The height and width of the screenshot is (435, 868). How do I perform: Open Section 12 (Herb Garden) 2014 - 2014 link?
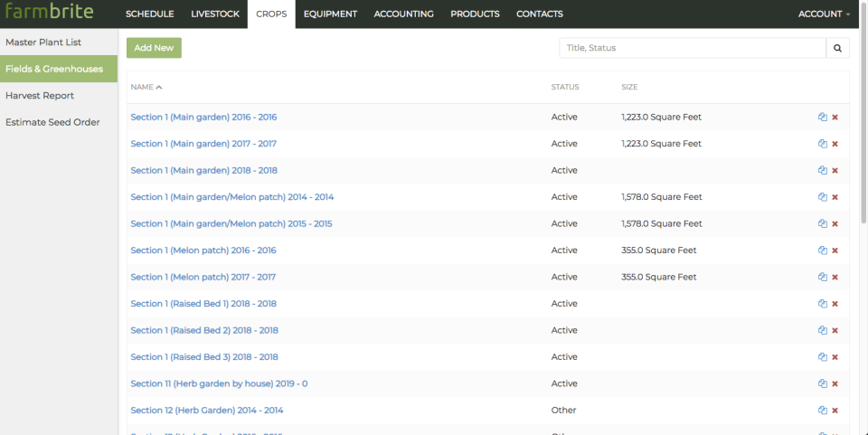click(206, 410)
